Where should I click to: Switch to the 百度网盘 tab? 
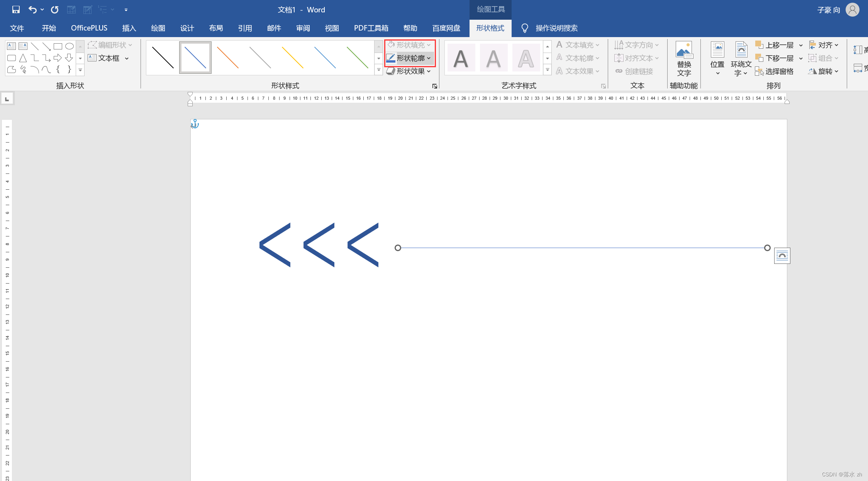446,28
